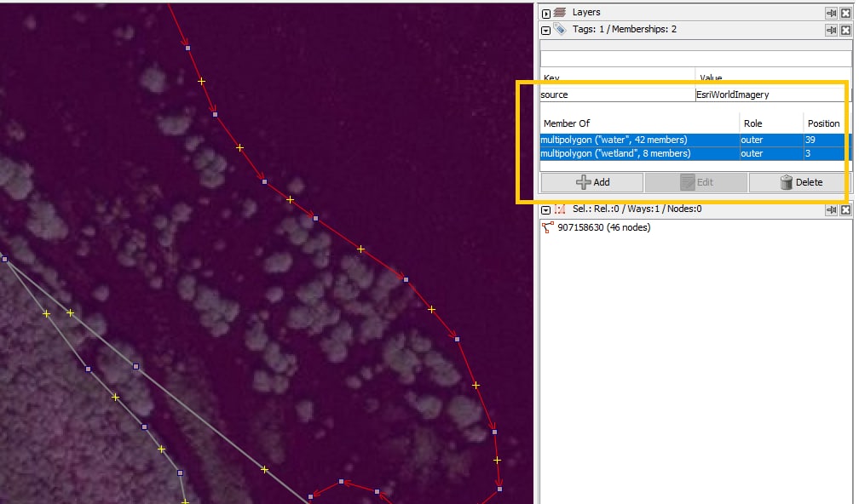Click outer role of the wetland relation
The height and width of the screenshot is (504, 859).
(x=771, y=154)
